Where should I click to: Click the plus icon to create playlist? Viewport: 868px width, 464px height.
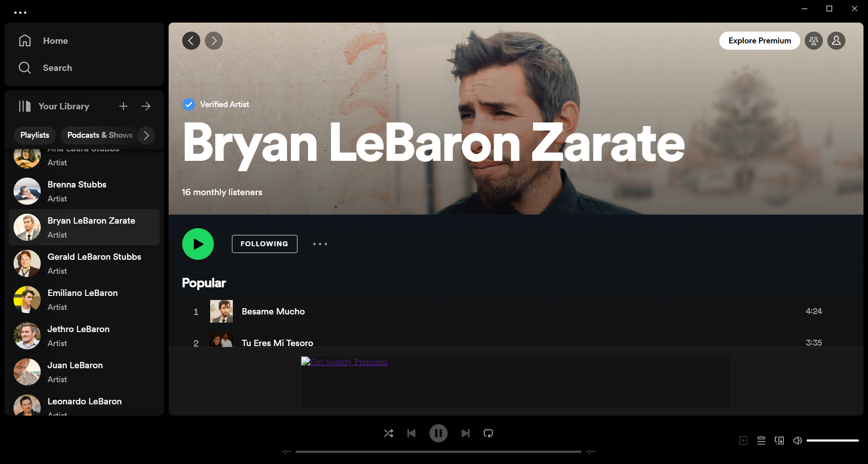click(x=123, y=106)
